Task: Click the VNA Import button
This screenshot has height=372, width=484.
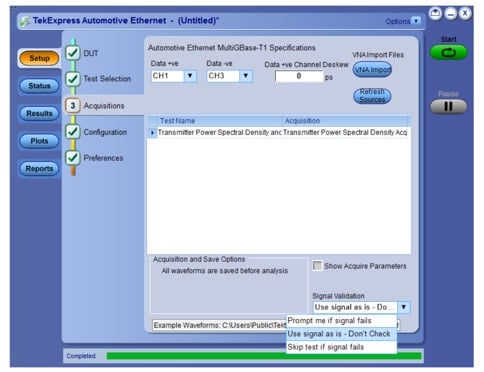Action: coord(372,70)
